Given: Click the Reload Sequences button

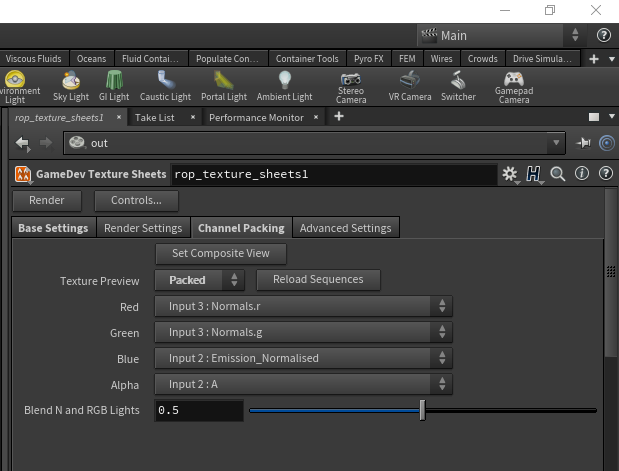Looking at the screenshot, I should (x=318, y=280).
